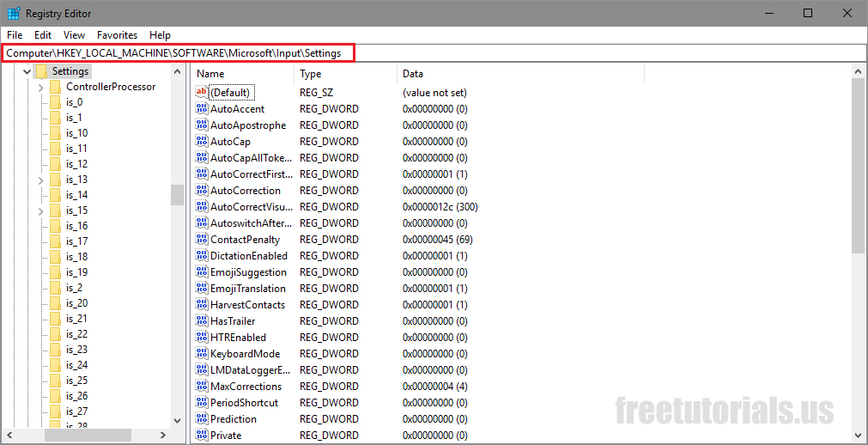Collapse the Settings key in tree
Screen dimensions: 868x445
point(27,71)
